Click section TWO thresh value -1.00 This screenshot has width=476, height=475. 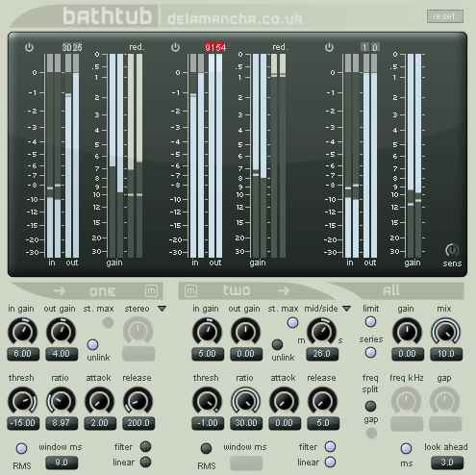[208, 423]
